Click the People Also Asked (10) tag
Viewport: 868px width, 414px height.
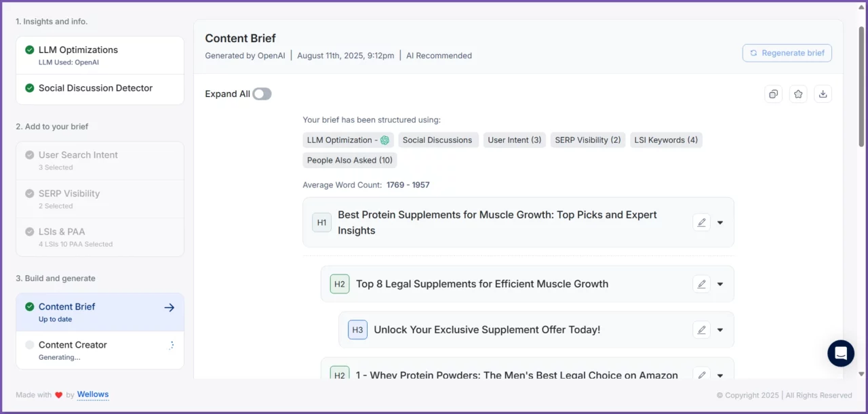tap(349, 161)
